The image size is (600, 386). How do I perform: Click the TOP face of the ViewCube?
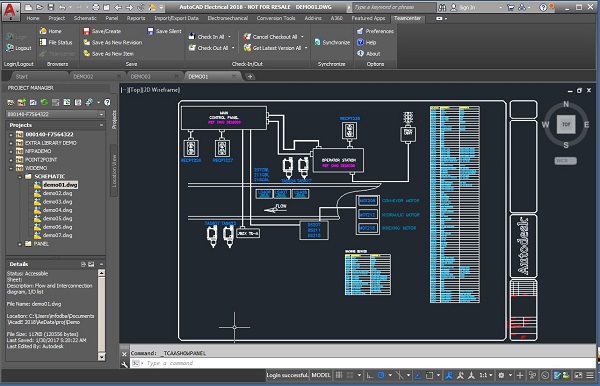click(566, 124)
